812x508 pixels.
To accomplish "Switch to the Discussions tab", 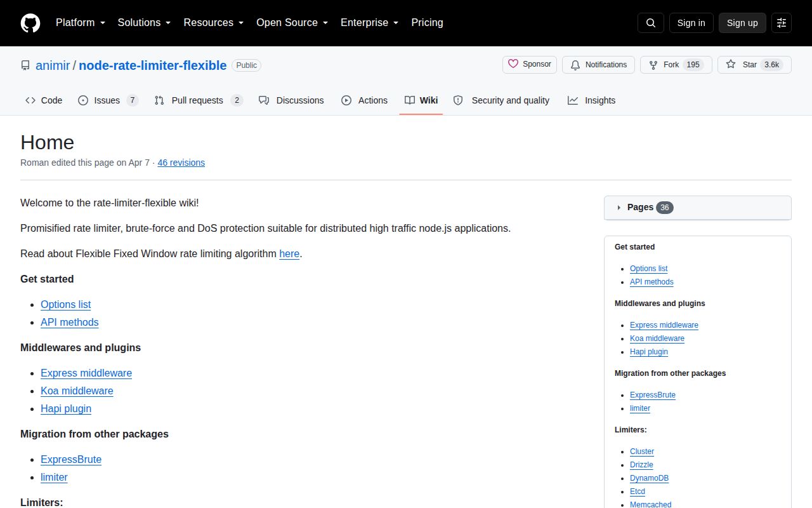I will pyautogui.click(x=291, y=100).
